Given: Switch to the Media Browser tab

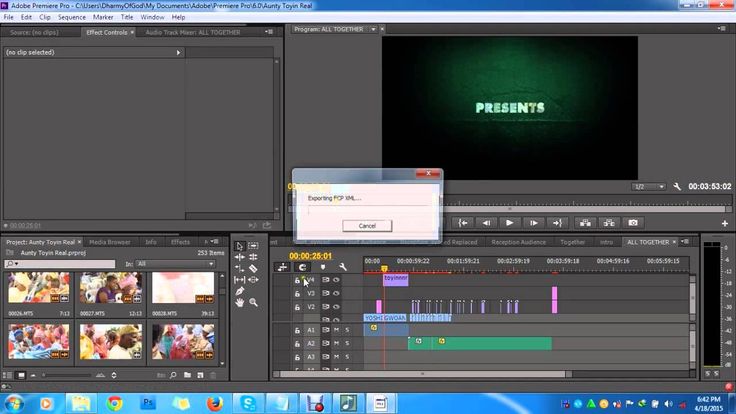Looking at the screenshot, I should click(109, 242).
